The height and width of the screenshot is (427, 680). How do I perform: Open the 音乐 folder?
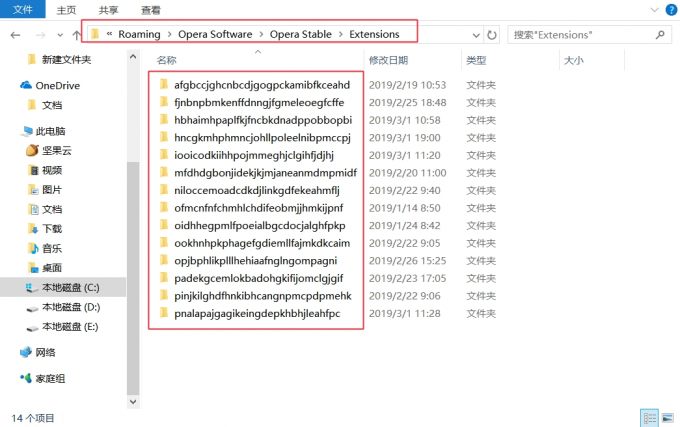[45, 248]
